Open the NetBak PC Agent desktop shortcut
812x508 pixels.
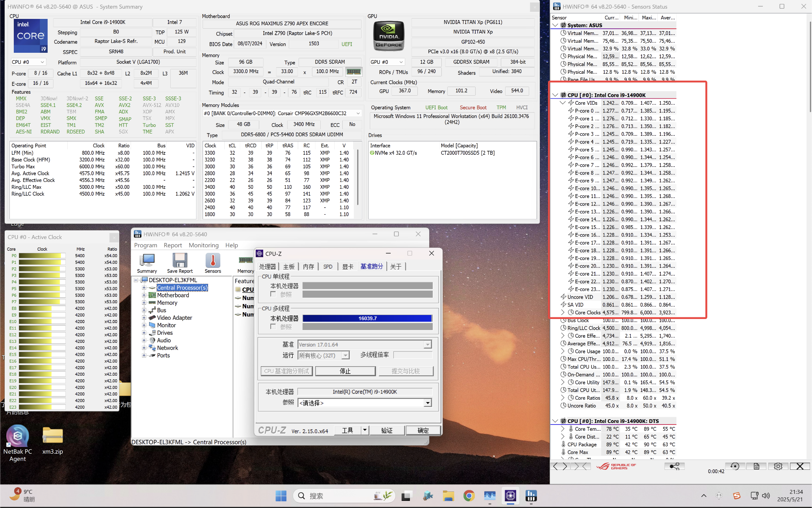(x=18, y=443)
